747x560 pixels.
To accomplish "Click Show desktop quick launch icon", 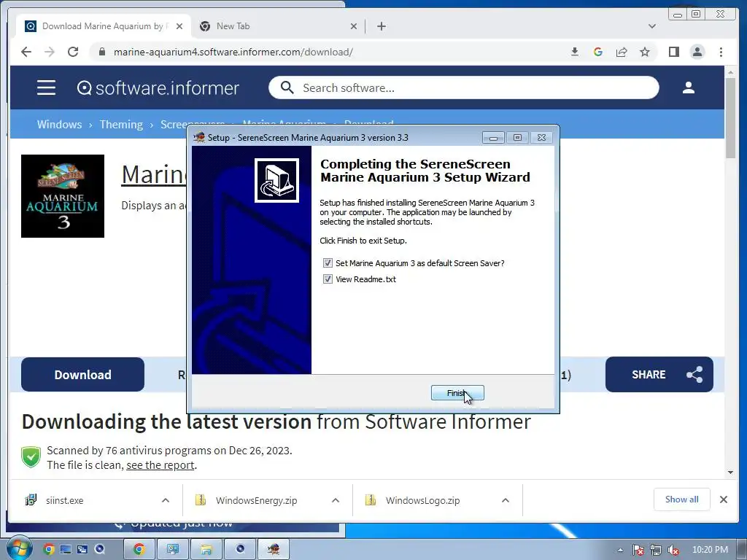I will click(65, 550).
